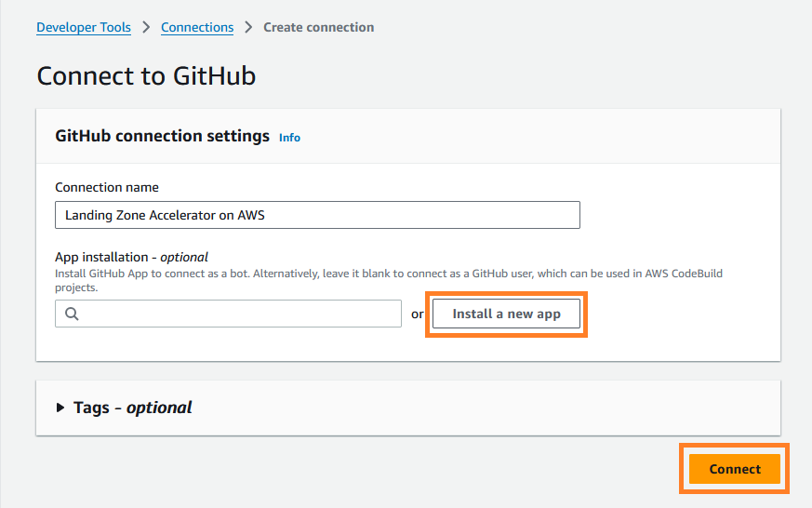Click the 'App installation - optional' label
Viewport: 812px width, 508px height.
click(131, 258)
